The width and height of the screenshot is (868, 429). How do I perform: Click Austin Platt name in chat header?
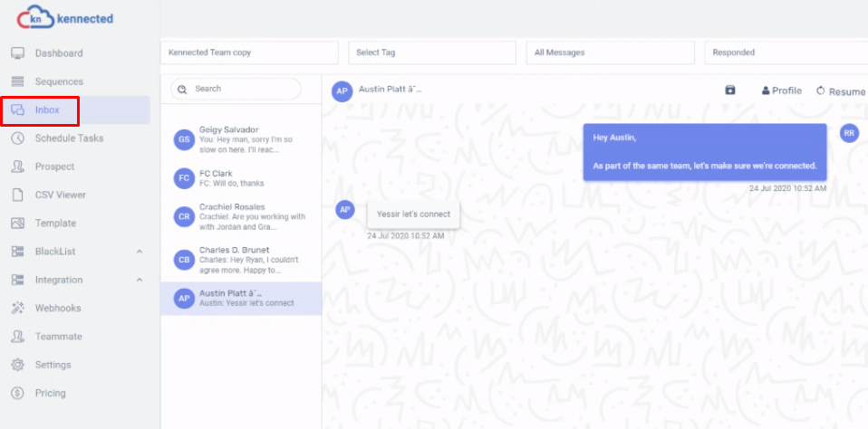tap(390, 89)
